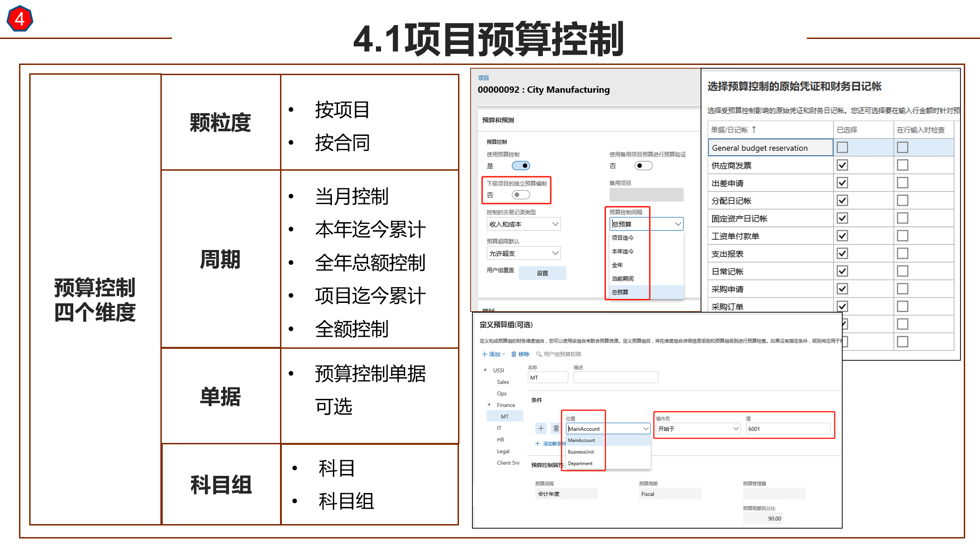Click the sort arrow next to 单据/日记帐 header

point(754,129)
